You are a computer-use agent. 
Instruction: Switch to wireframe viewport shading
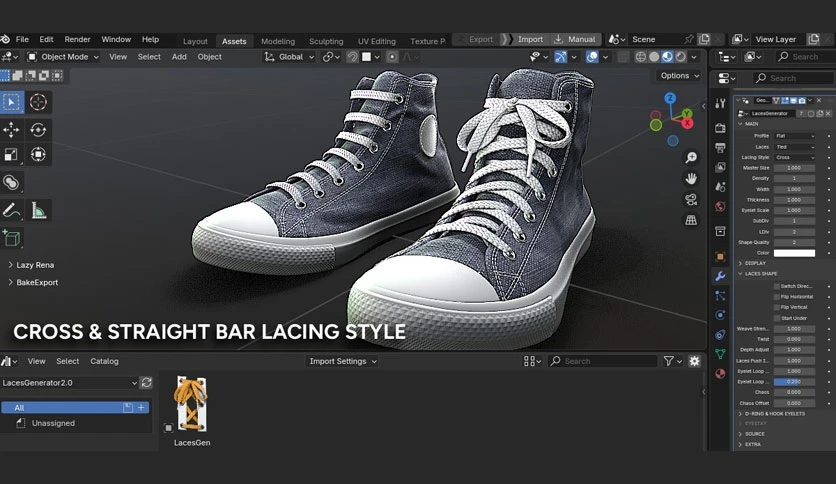641,57
